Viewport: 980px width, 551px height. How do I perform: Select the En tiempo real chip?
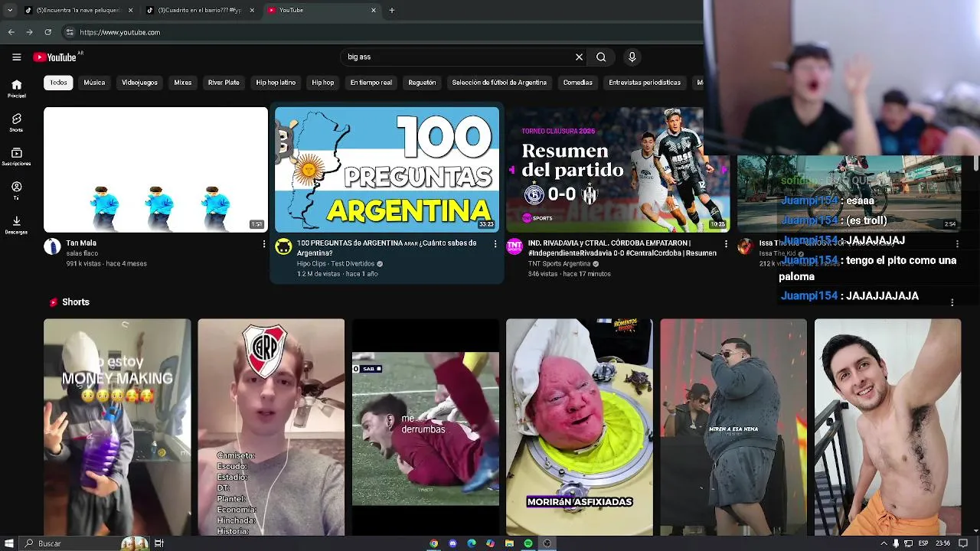[371, 83]
